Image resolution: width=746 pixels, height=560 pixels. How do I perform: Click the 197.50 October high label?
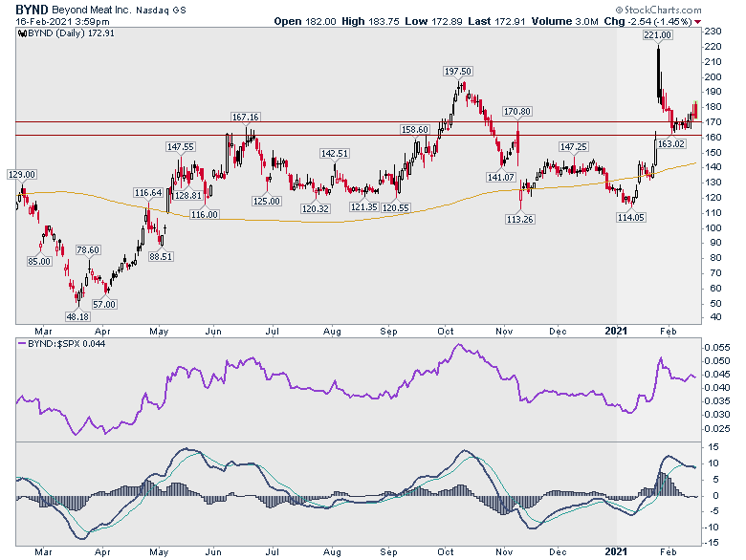(x=458, y=72)
